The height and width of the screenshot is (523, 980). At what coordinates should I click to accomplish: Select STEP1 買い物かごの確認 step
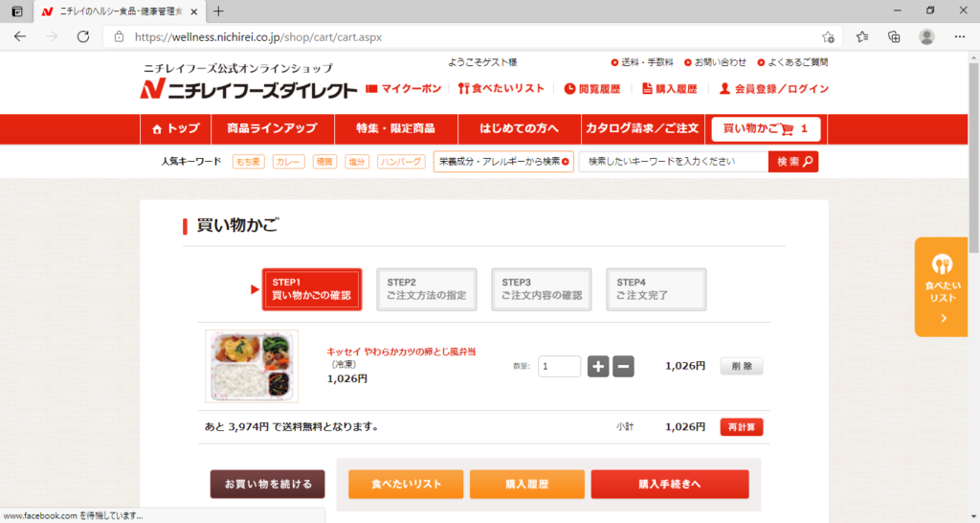(312, 289)
